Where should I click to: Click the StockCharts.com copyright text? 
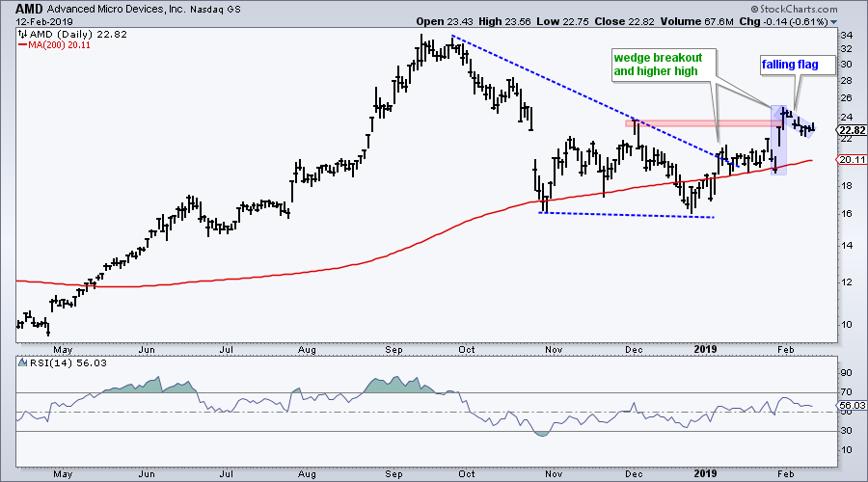pos(794,9)
